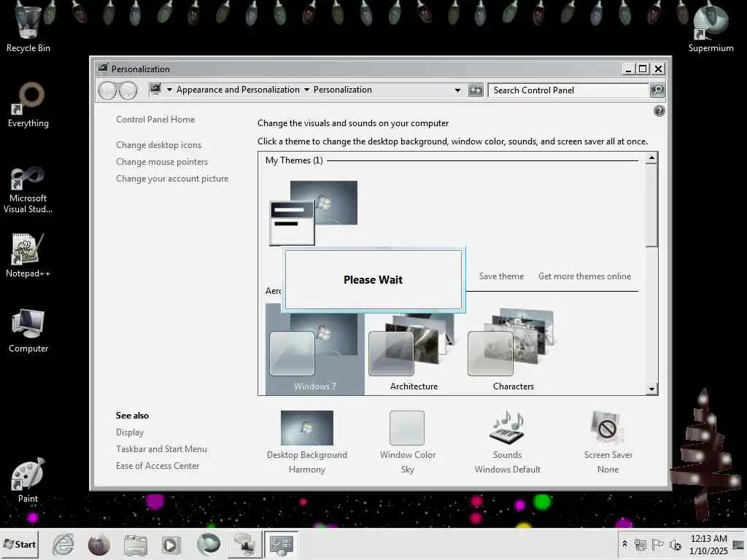Click the pinned program icon left of Personalization taskbar button
Viewport: 747px width, 560px height.
245,544
